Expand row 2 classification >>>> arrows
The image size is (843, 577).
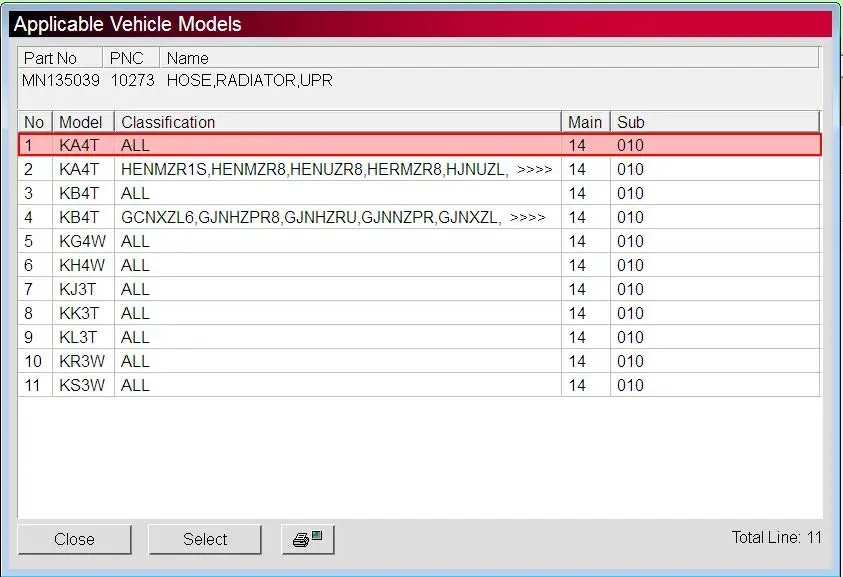pos(534,170)
